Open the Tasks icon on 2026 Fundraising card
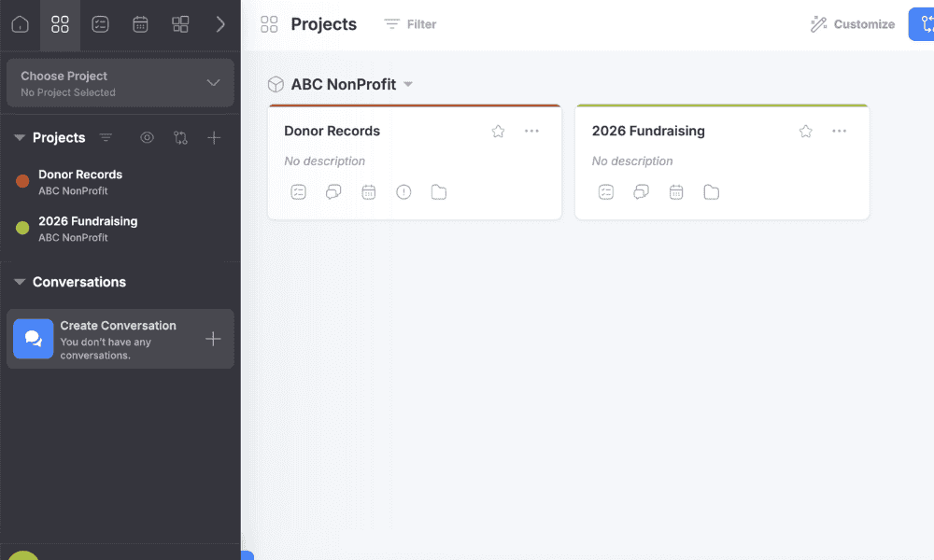The width and height of the screenshot is (934, 560). click(x=606, y=192)
